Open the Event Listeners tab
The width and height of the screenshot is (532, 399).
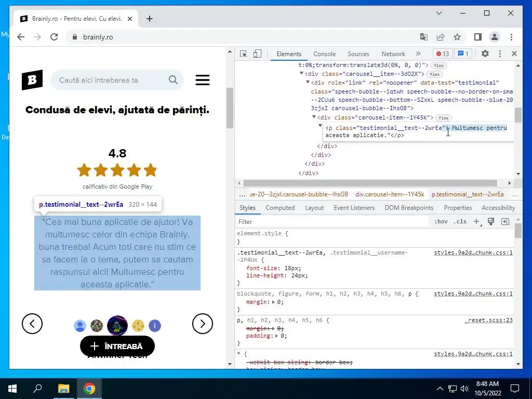pos(354,208)
